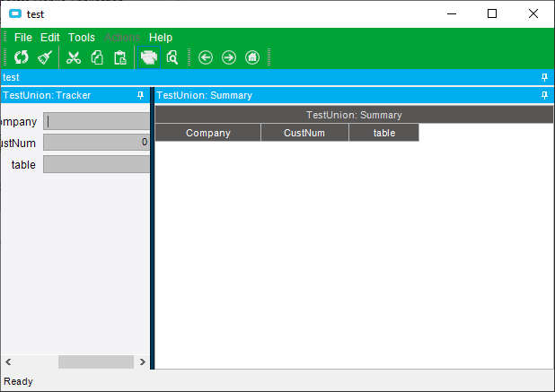The width and height of the screenshot is (555, 392).
Task: Click the Print toolbar icon
Action: [x=149, y=57]
